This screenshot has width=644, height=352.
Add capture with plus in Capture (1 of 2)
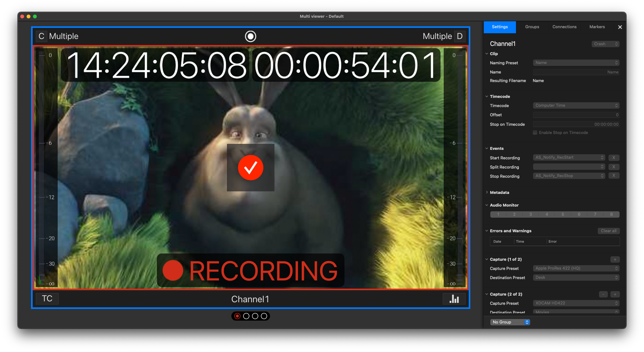point(615,259)
